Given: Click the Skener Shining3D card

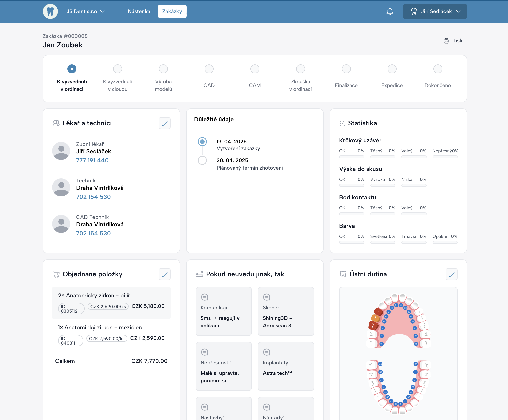Looking at the screenshot, I should [x=286, y=311].
